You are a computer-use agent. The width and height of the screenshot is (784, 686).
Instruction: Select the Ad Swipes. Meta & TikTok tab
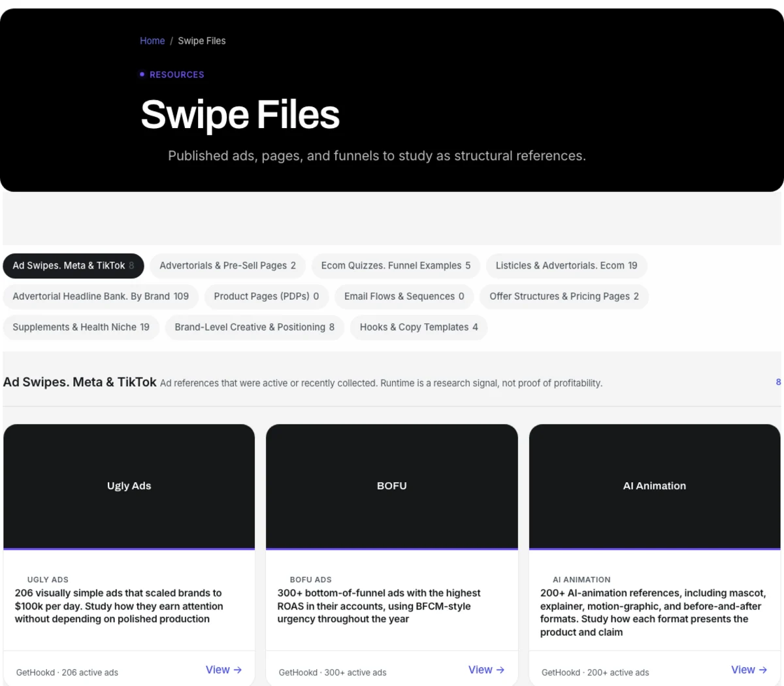point(73,265)
